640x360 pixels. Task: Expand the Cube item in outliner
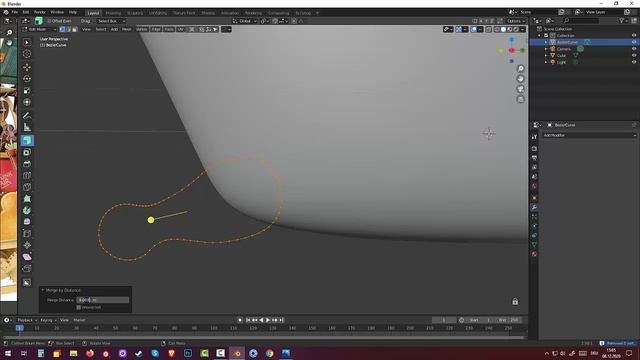546,56
